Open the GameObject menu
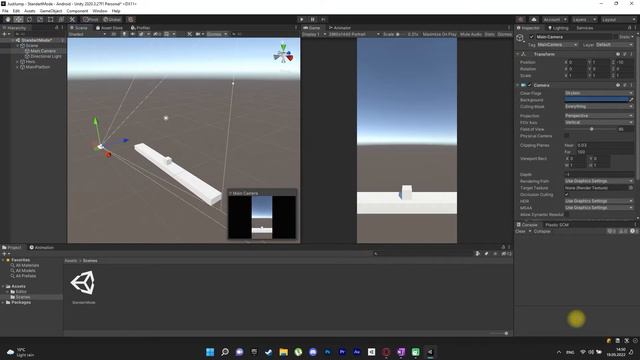 click(51, 11)
